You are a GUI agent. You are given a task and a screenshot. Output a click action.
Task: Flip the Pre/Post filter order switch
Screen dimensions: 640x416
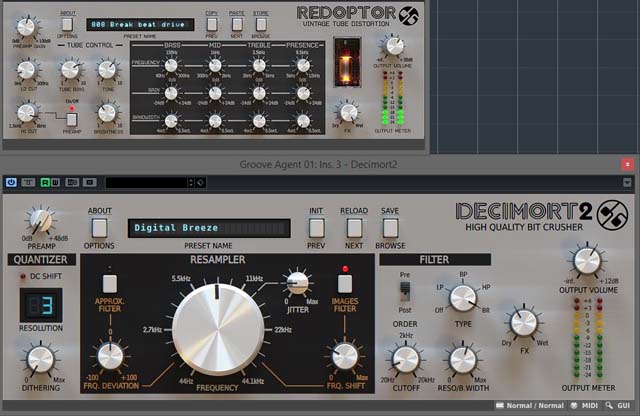(x=405, y=290)
